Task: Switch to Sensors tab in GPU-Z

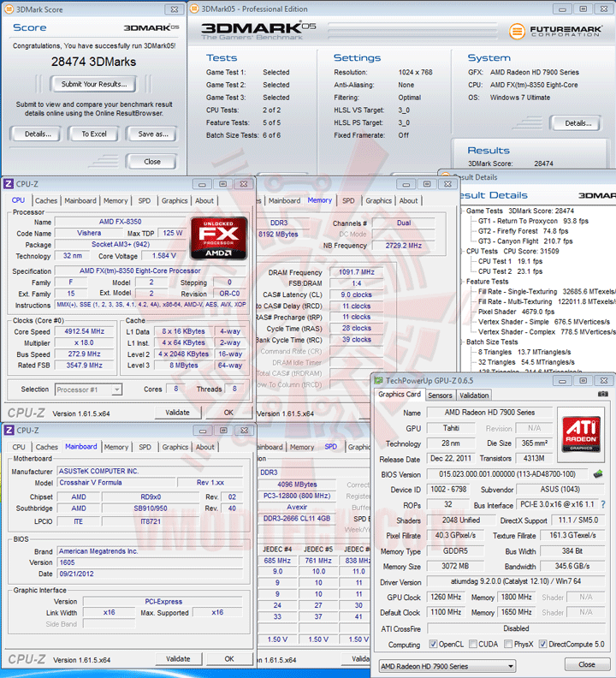Action: (x=440, y=395)
